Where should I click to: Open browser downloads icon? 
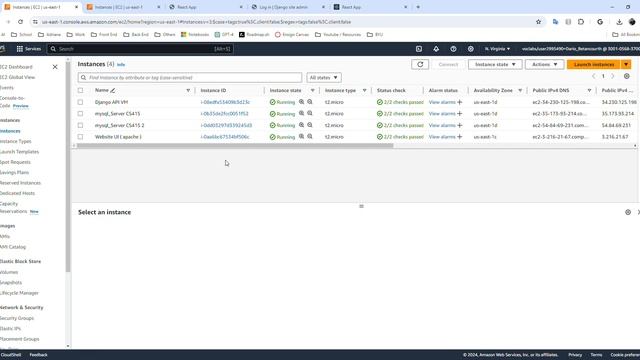619,22
